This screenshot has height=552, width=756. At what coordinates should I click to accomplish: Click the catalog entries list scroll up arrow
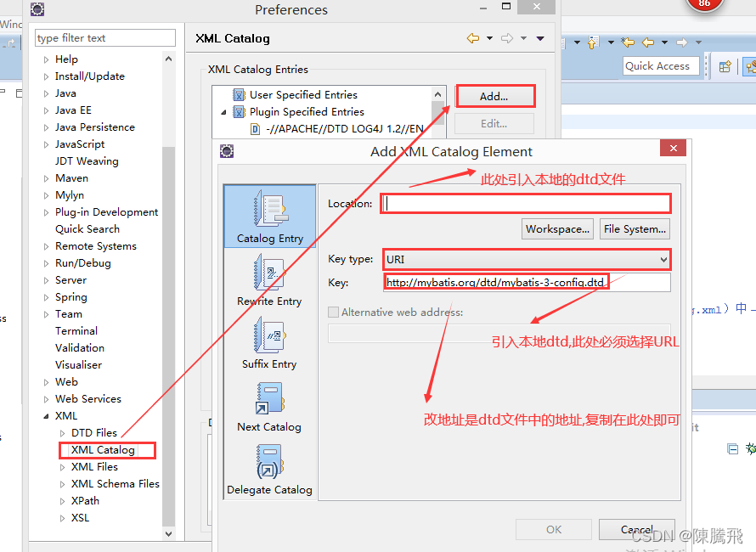pyautogui.click(x=437, y=94)
